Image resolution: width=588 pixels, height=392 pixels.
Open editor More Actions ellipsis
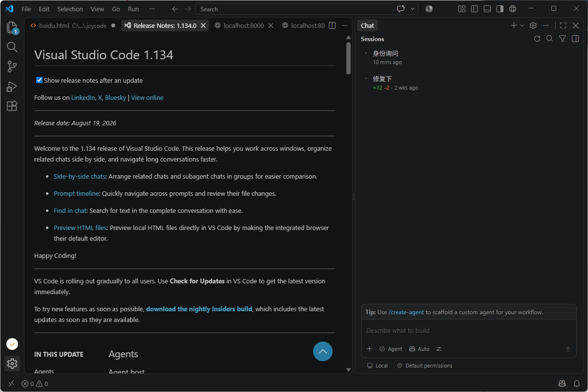[x=345, y=25]
